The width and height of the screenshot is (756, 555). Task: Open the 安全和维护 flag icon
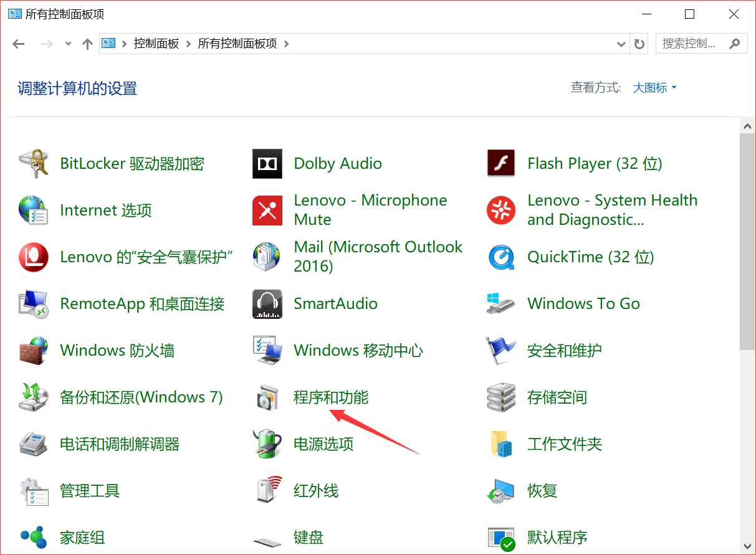pyautogui.click(x=501, y=351)
